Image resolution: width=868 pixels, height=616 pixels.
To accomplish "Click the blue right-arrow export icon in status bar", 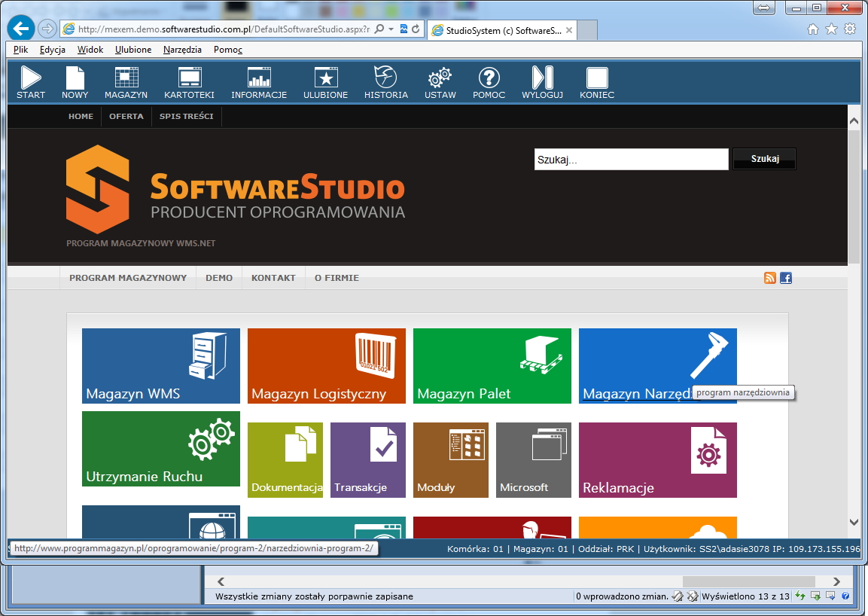I will point(830,596).
